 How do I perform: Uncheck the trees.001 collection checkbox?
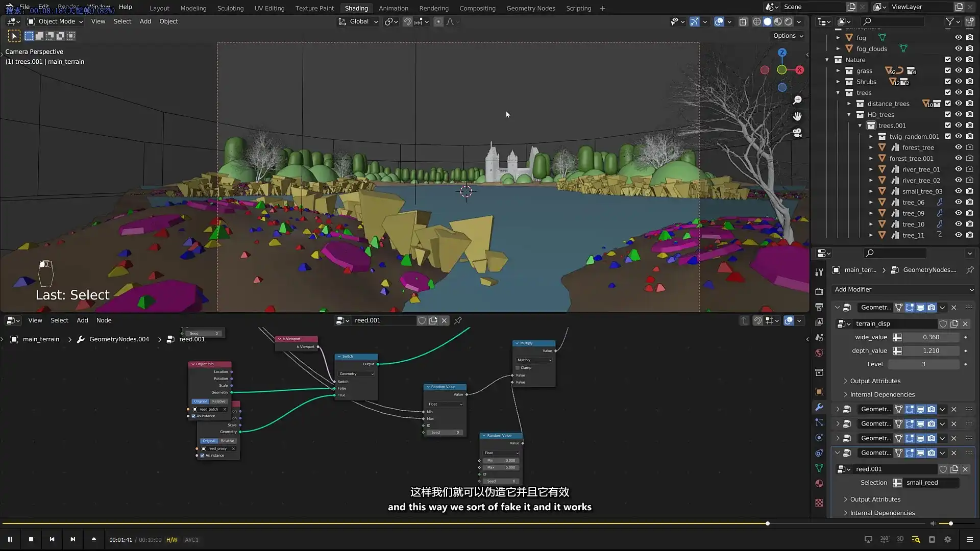(948, 125)
